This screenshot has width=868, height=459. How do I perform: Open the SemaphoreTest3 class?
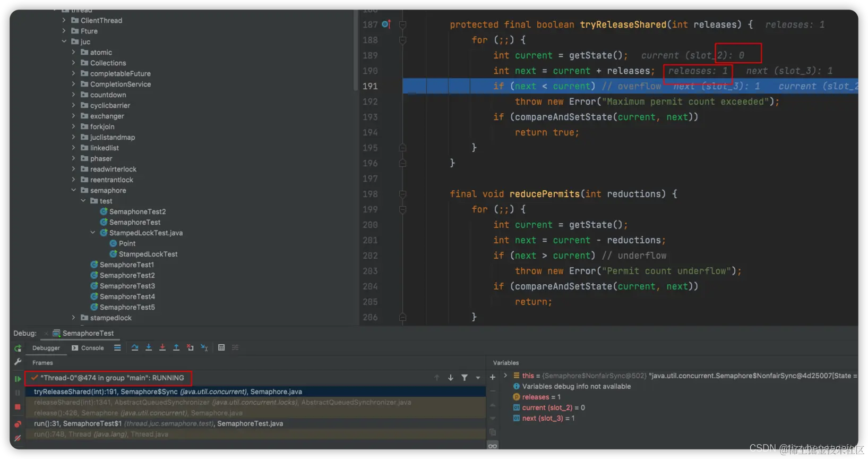click(123, 286)
